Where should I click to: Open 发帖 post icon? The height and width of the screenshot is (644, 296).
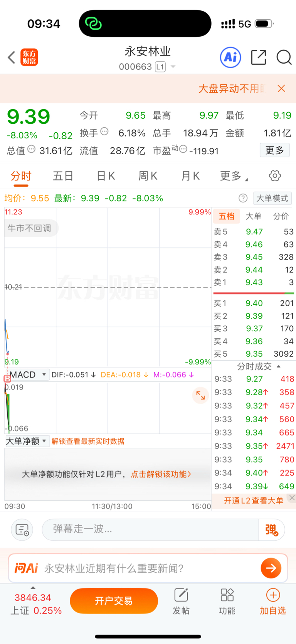point(181,602)
